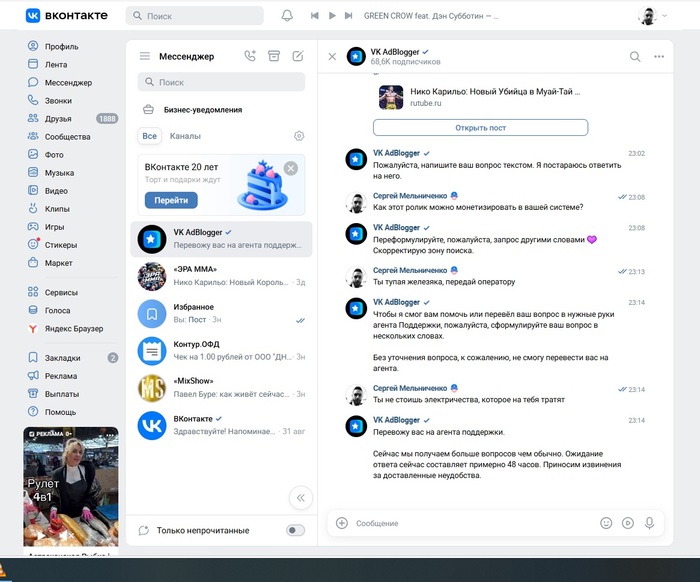
Task: Open the emoji picker in message box
Action: point(606,523)
